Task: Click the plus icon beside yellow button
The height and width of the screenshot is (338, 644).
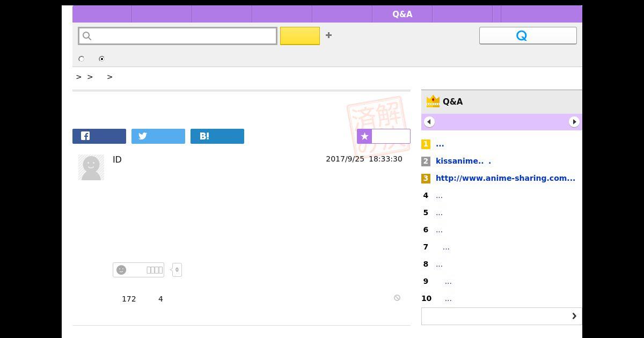Action: tap(328, 35)
